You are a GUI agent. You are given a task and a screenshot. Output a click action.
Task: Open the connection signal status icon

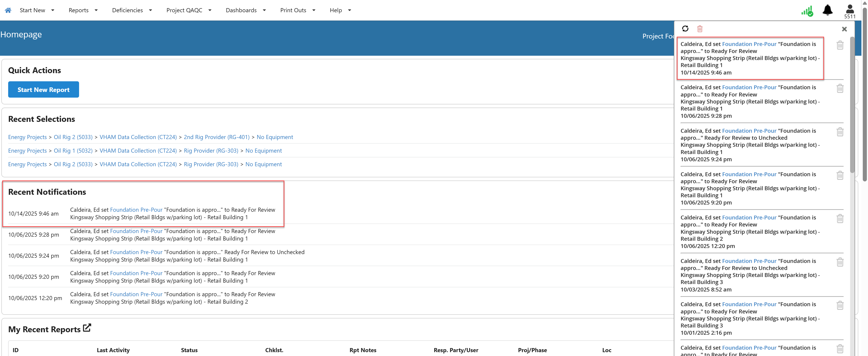(x=807, y=11)
